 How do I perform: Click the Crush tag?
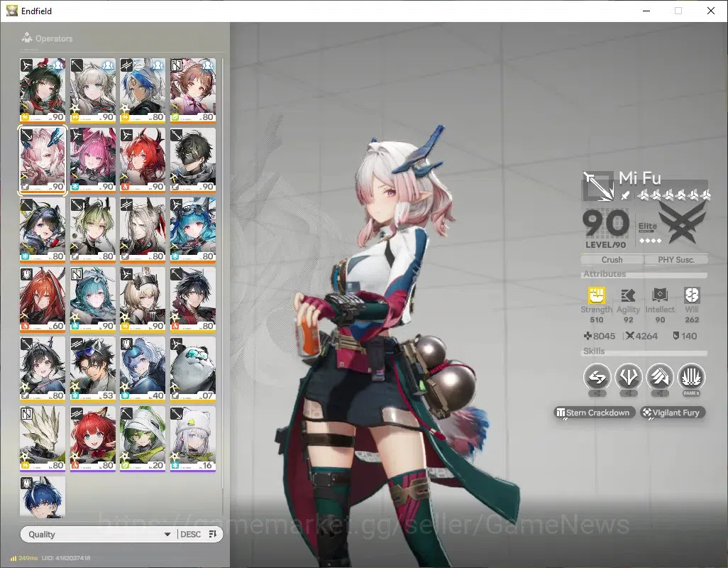612,260
